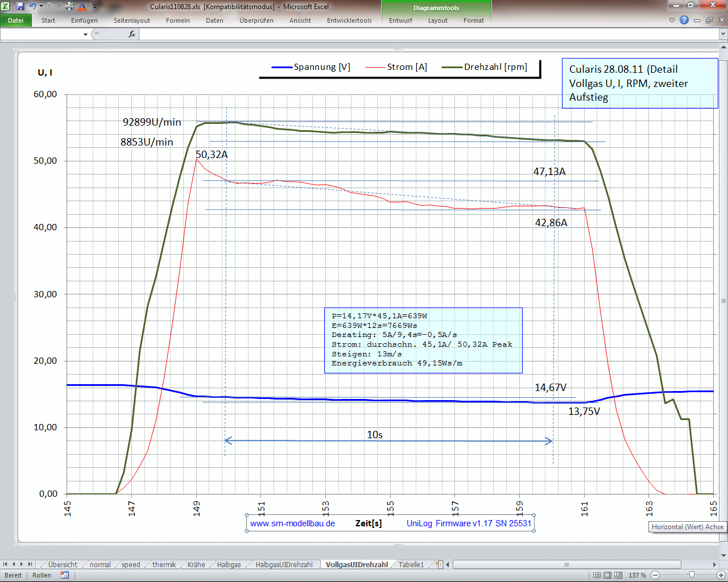Open the Einfügen ribbon tab
The height and width of the screenshot is (582, 728).
[x=84, y=20]
